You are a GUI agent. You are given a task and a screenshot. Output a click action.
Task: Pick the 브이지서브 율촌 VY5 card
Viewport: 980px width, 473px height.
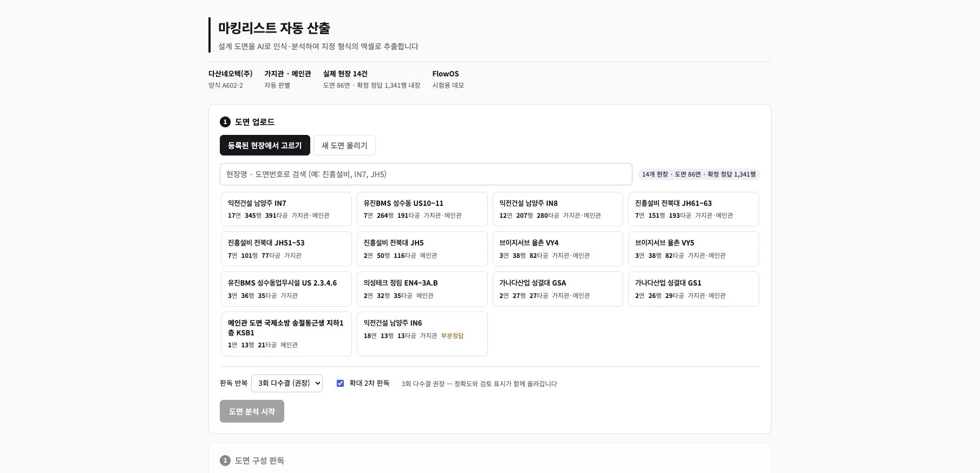click(x=694, y=249)
